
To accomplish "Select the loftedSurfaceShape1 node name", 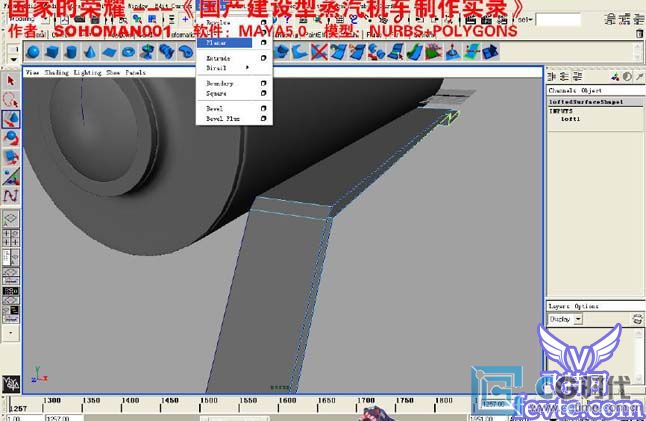I will [586, 102].
